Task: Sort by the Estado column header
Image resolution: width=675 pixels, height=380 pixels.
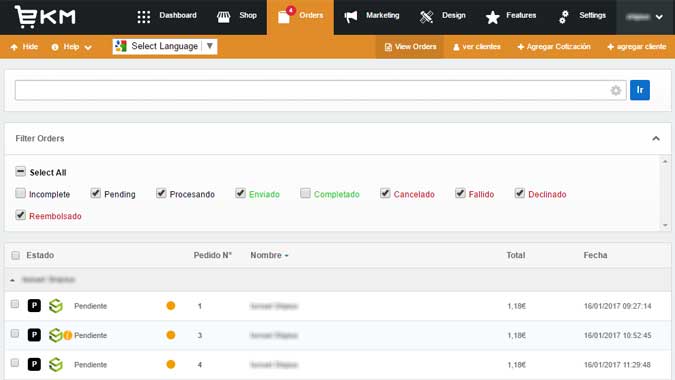Action: coord(40,255)
